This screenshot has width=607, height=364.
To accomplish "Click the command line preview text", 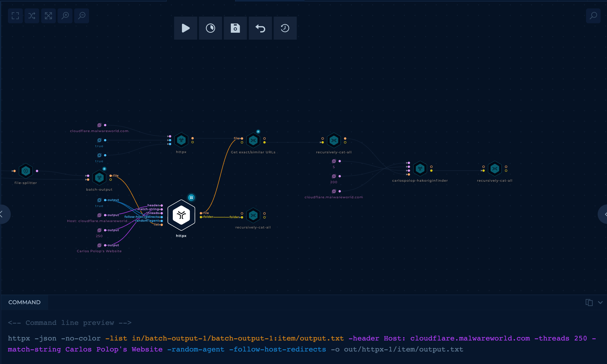I will pos(70,323).
